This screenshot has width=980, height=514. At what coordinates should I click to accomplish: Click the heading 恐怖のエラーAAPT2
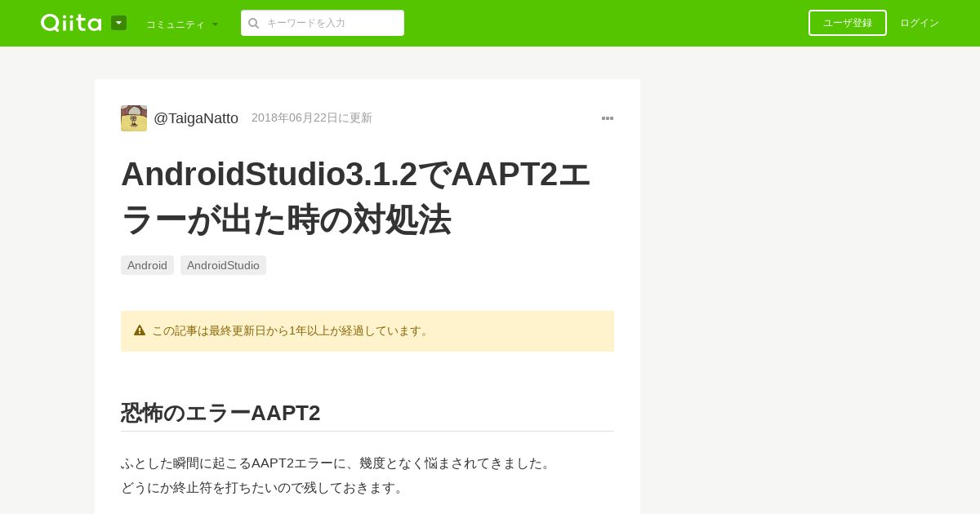click(220, 413)
